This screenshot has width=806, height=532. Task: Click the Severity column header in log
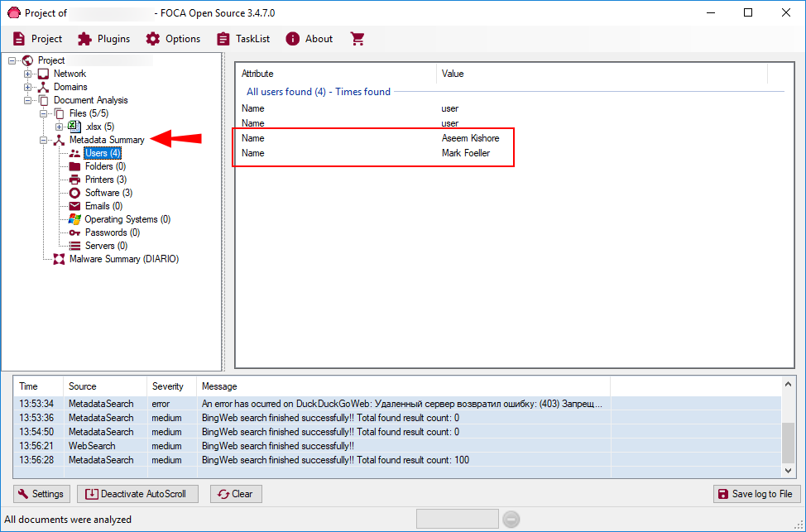click(171, 386)
